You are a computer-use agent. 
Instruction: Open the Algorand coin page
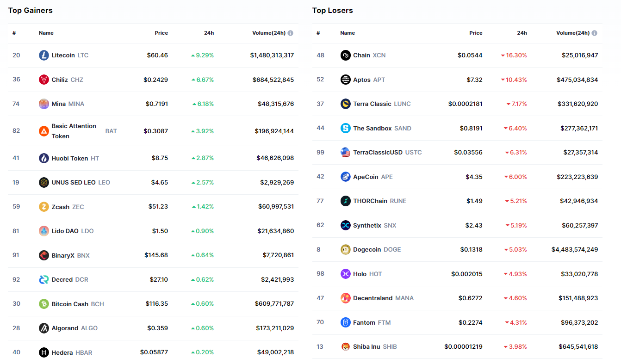click(65, 328)
